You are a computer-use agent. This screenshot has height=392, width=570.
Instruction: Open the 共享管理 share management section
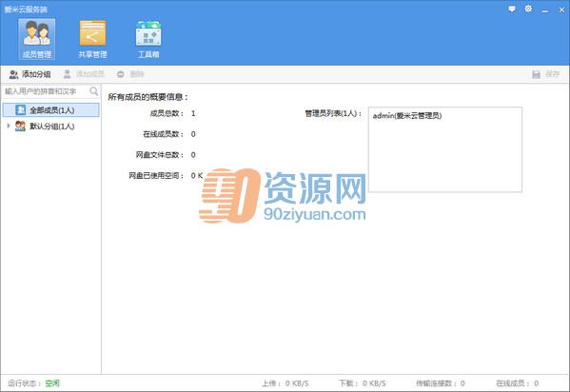pyautogui.click(x=92, y=39)
